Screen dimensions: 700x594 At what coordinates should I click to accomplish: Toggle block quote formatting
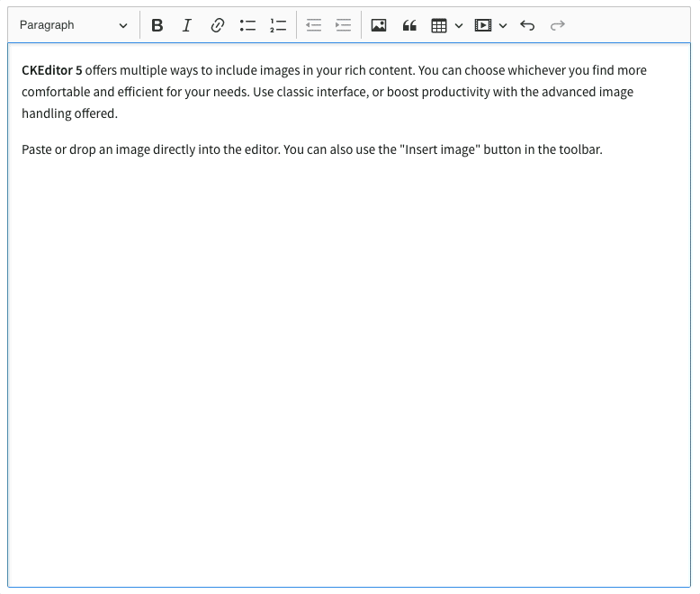point(409,25)
